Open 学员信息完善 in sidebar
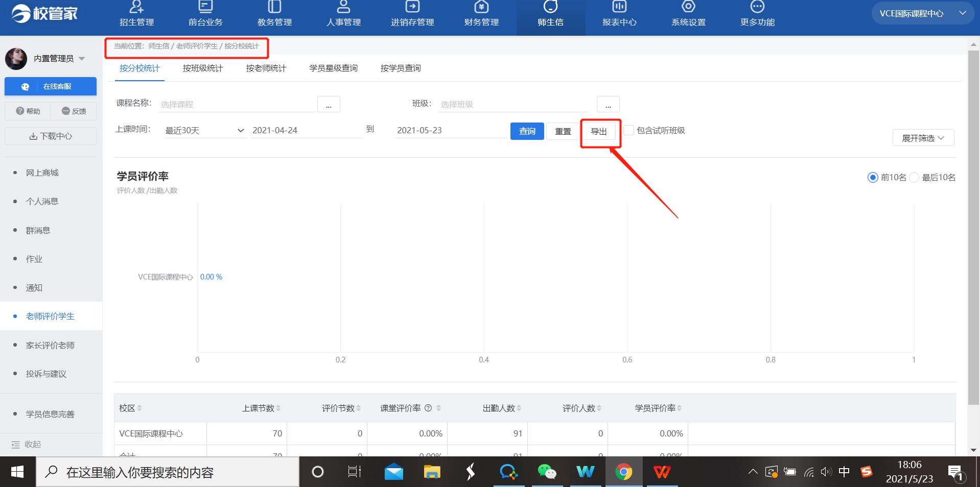The height and width of the screenshot is (487, 980). [50, 414]
